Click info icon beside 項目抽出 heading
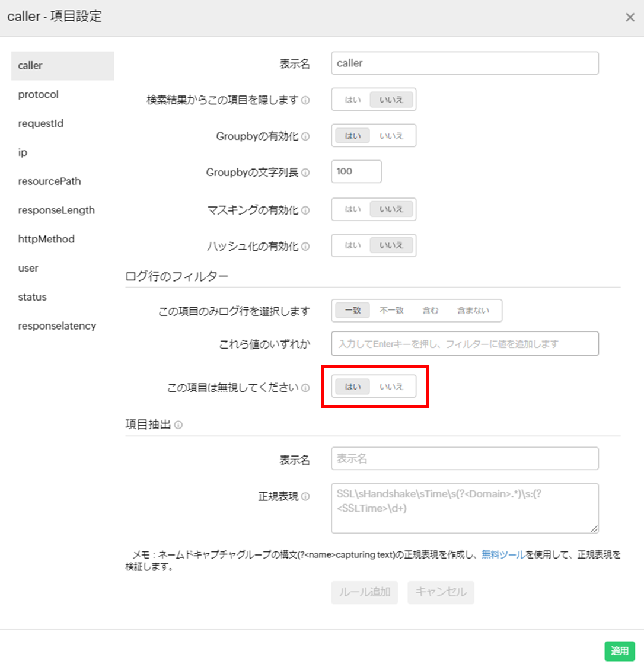Viewport: 644px width, 667px height. [178, 425]
